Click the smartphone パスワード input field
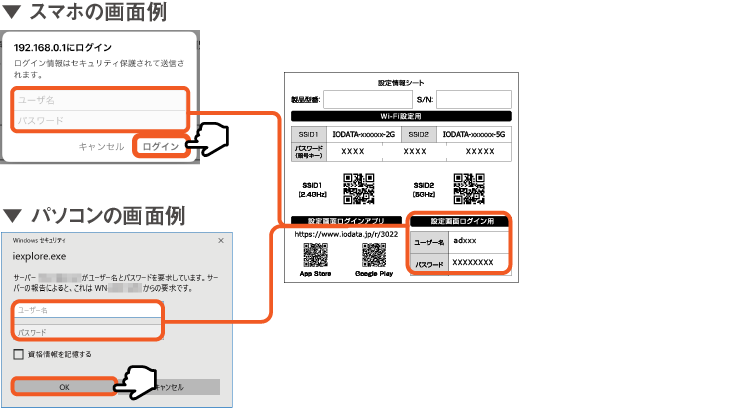This screenshot has width=730, height=408. coord(98,120)
